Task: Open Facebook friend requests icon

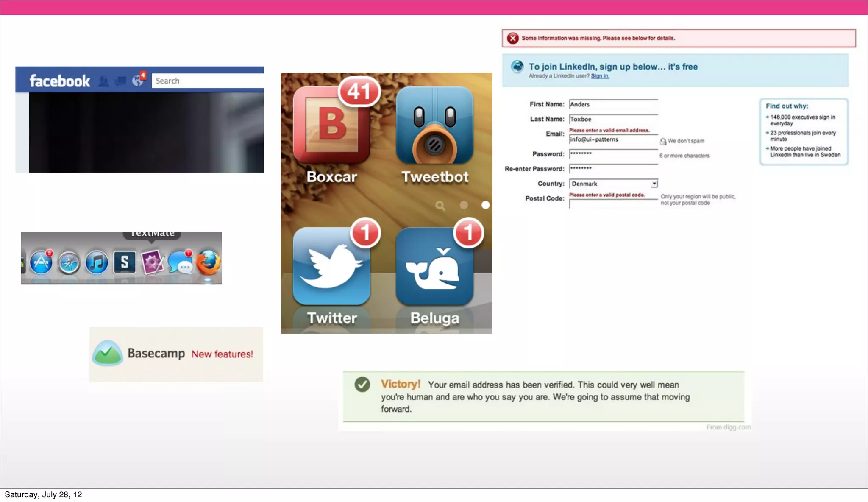Action: point(103,81)
